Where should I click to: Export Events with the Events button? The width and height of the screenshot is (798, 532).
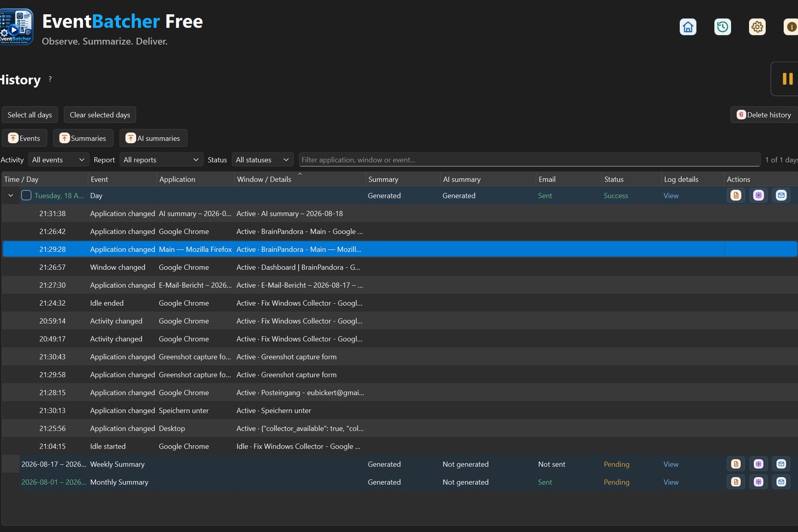pos(24,138)
